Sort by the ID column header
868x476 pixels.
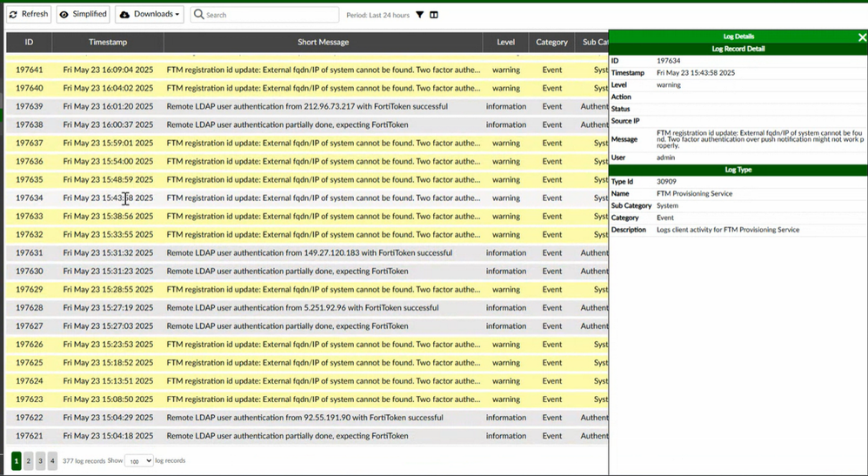click(x=29, y=42)
